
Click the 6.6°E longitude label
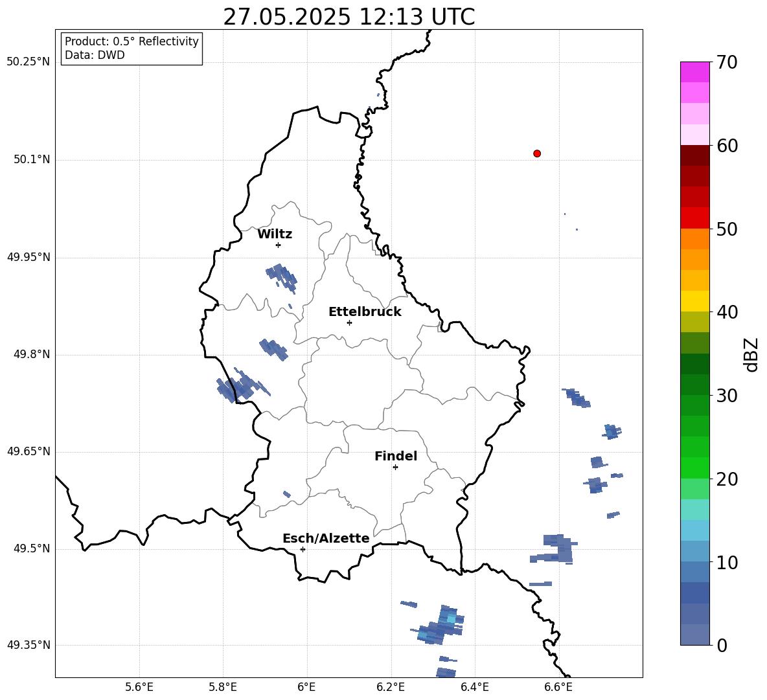click(558, 687)
